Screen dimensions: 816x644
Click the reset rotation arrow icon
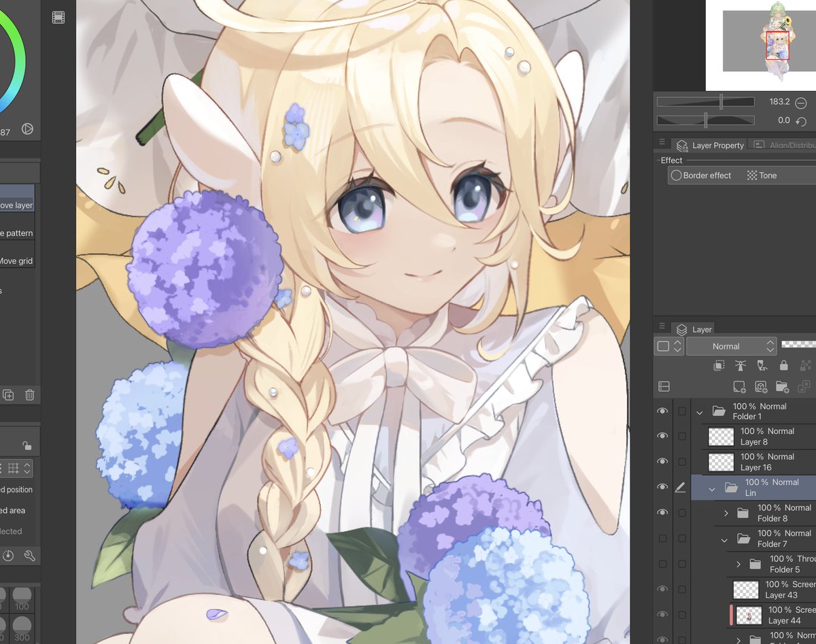point(801,121)
